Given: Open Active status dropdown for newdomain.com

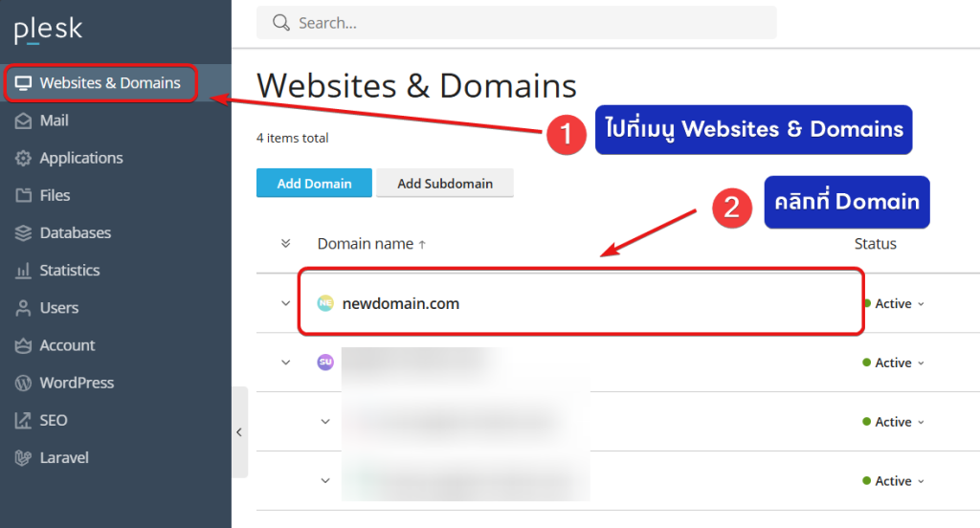Looking at the screenshot, I should (x=895, y=303).
